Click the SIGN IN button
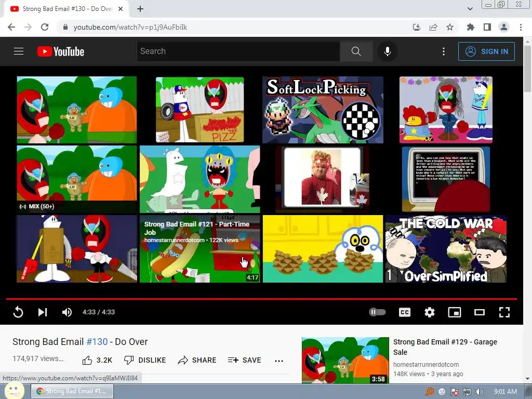 tap(486, 51)
